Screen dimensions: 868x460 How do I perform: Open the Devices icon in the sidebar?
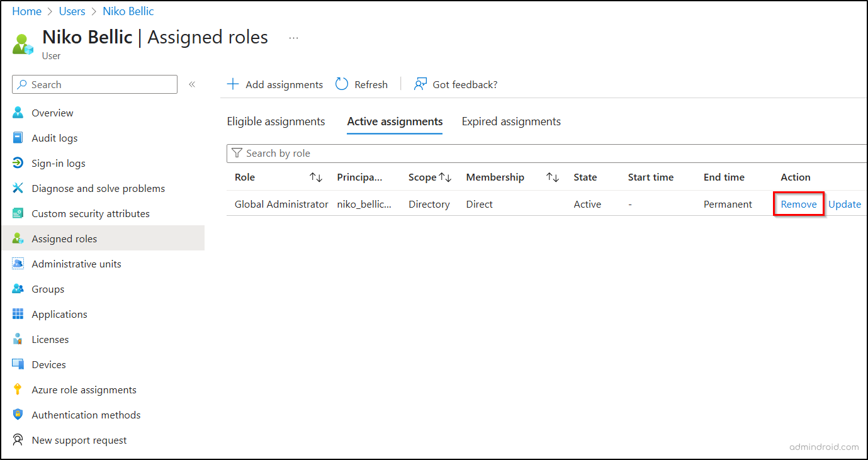click(x=18, y=364)
